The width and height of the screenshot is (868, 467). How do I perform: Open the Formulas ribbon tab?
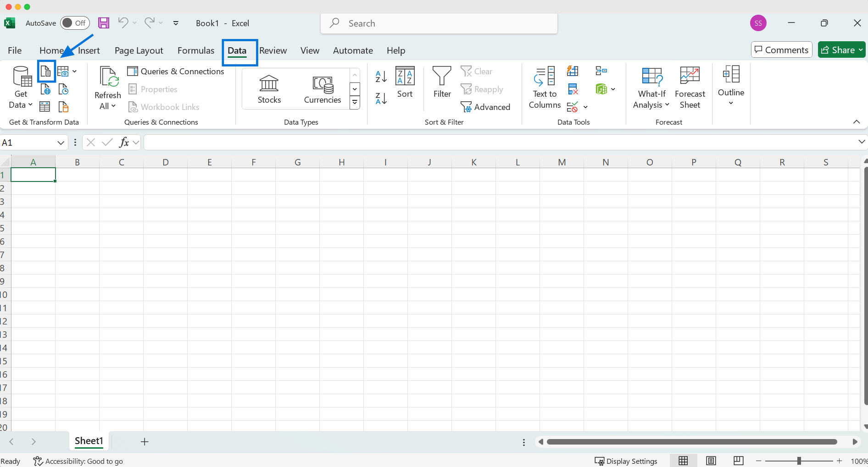[x=196, y=50]
